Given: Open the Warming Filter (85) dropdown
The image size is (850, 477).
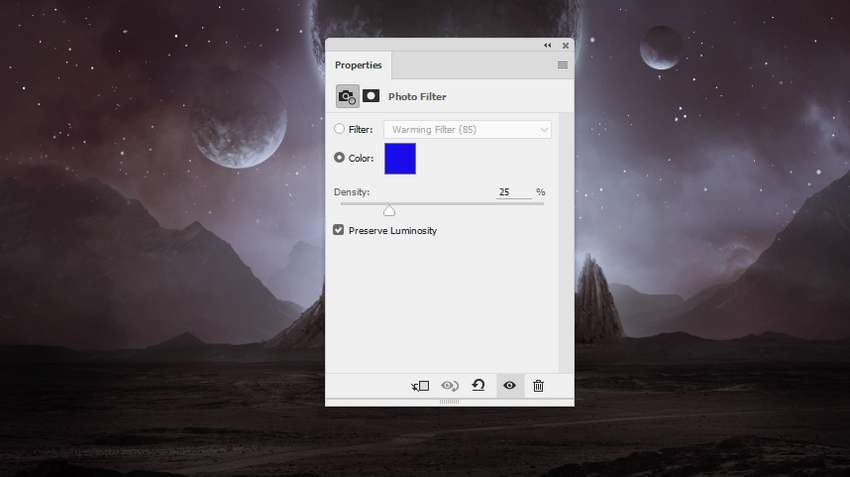Looking at the screenshot, I should (x=467, y=130).
